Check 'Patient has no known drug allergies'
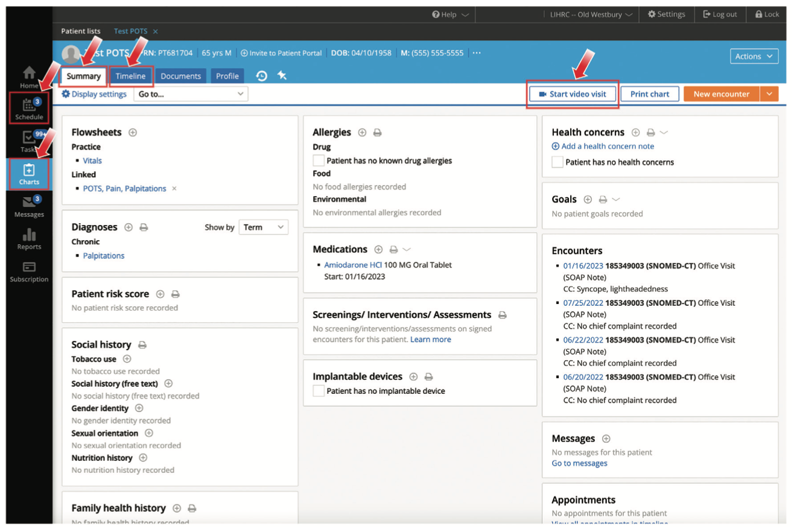 click(x=319, y=161)
